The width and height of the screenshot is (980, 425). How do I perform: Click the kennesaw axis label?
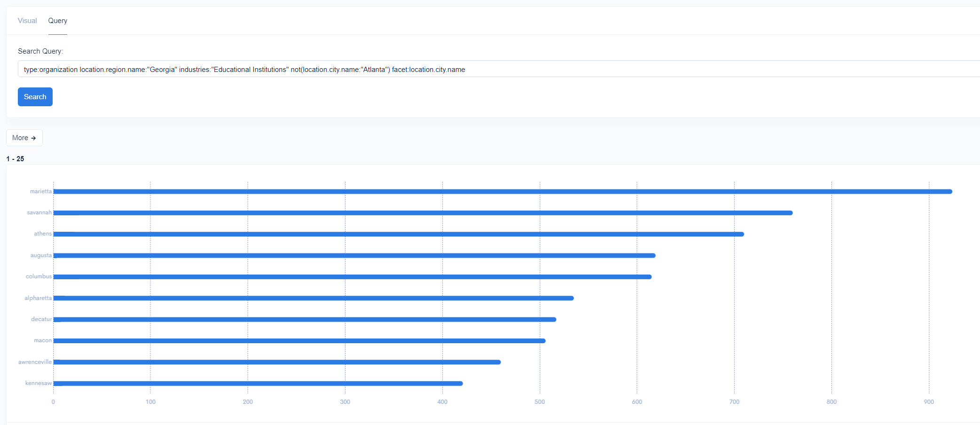coord(39,383)
